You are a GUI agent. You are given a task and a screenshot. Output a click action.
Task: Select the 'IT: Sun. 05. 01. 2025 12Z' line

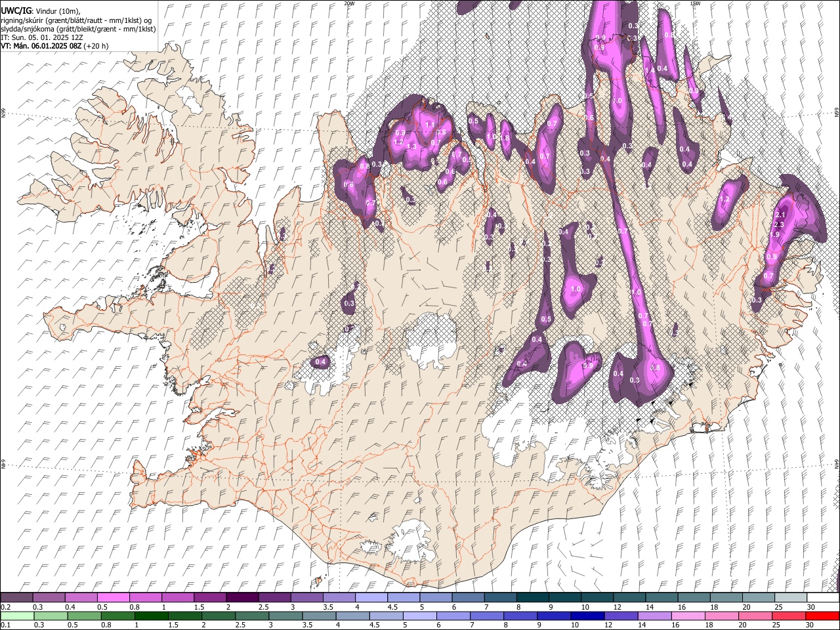[x=41, y=37]
